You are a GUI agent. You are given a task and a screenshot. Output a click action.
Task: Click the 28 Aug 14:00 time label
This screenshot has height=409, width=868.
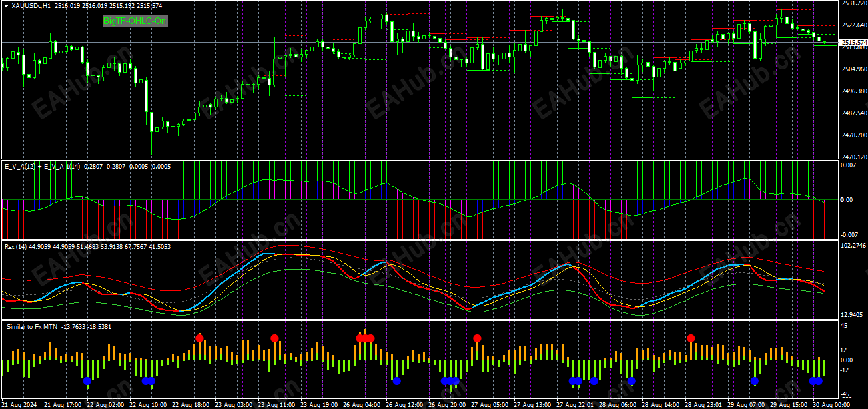coord(661,405)
